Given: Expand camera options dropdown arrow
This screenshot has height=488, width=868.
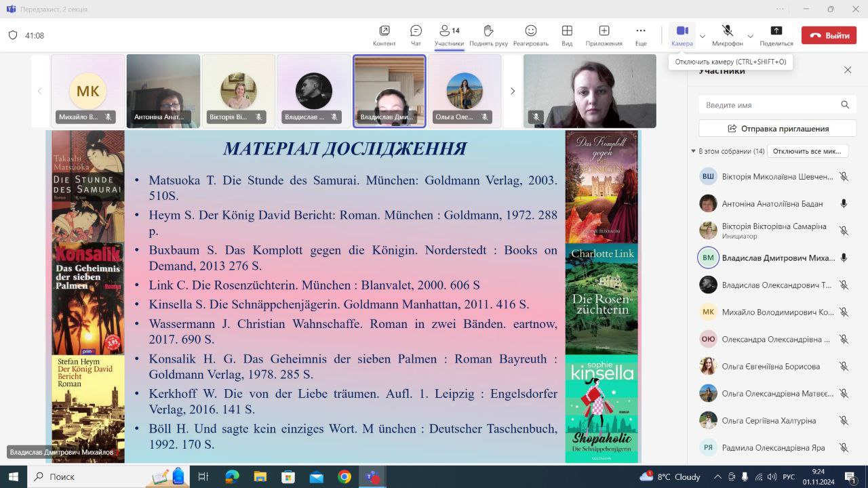Looking at the screenshot, I should [703, 36].
